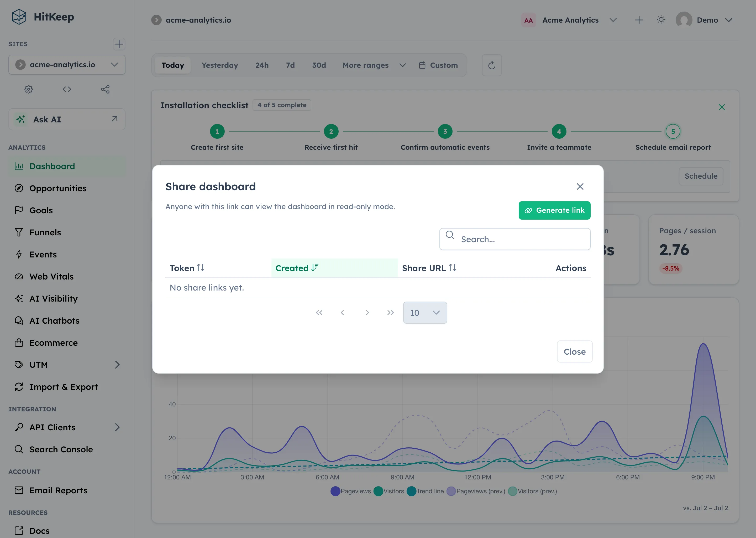Add a new site with plus icon
This screenshot has width=756, height=538.
(x=119, y=44)
